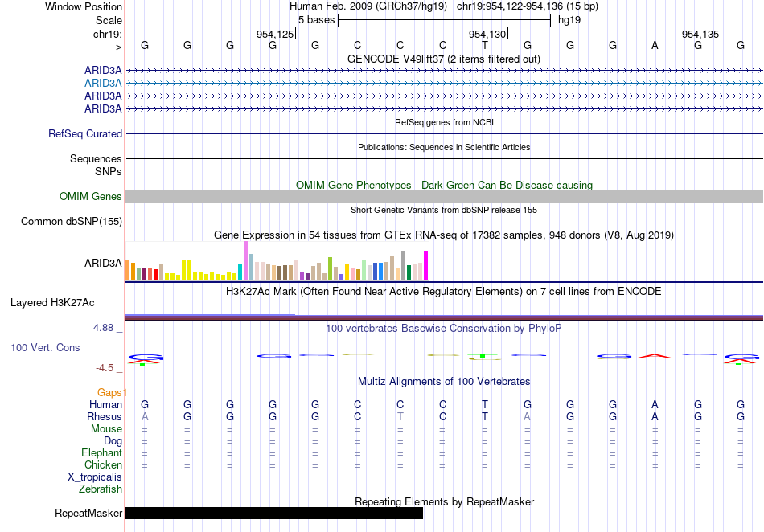Select the Scale label in ruler track
This screenshot has width=764, height=532.
(x=109, y=20)
